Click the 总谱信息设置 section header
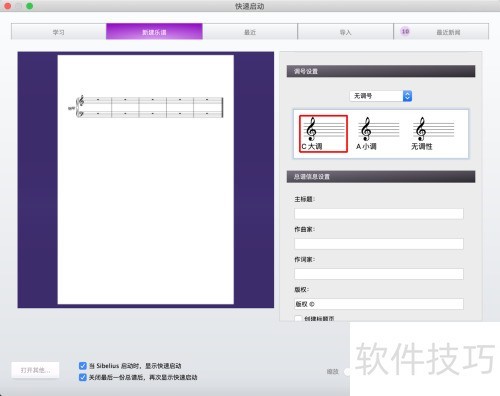 coord(381,176)
